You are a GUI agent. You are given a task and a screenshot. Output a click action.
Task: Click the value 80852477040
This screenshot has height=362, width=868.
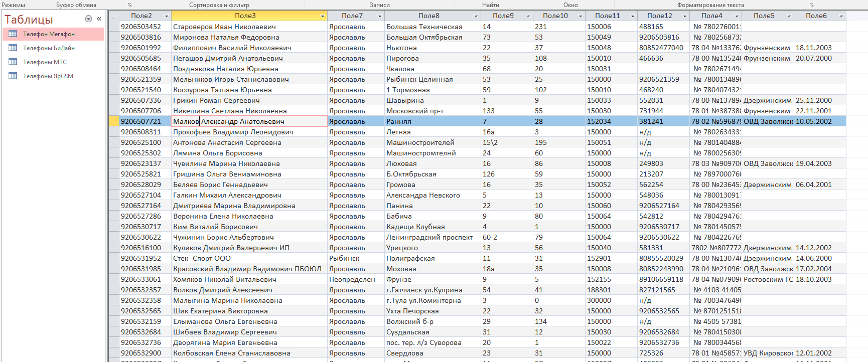click(x=663, y=48)
